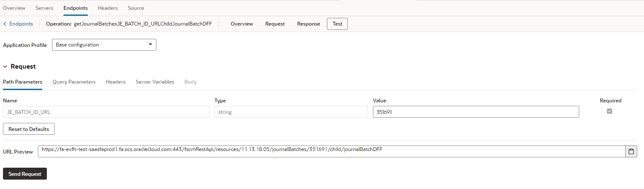Switch to Query Parameters tab

[x=74, y=82]
